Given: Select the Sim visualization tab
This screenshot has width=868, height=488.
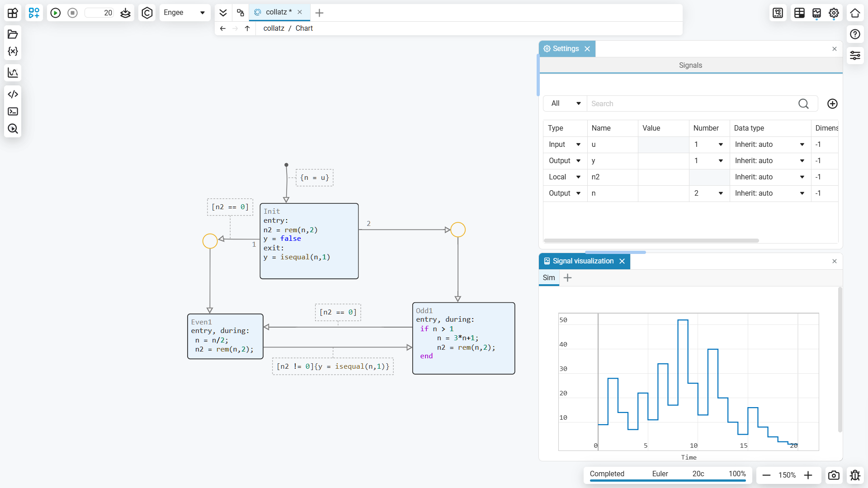Looking at the screenshot, I should tap(549, 278).
